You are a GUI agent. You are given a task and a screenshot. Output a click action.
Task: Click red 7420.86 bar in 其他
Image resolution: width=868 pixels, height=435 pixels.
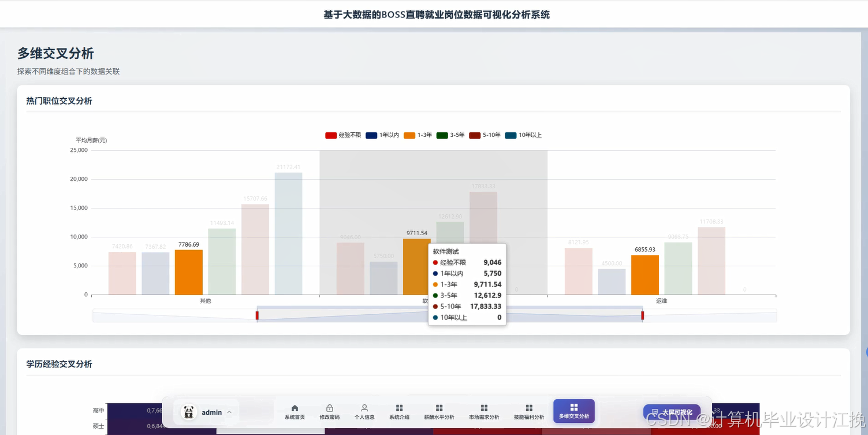pos(122,273)
